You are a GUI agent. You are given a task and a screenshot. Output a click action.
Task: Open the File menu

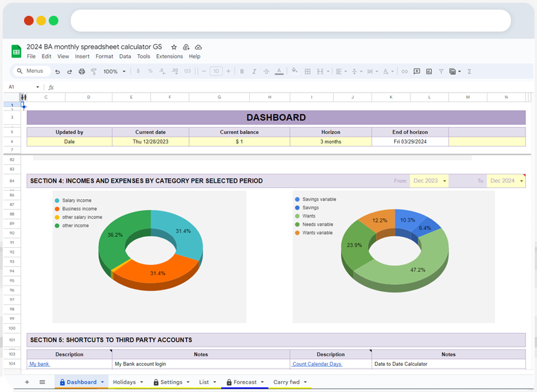pos(31,56)
